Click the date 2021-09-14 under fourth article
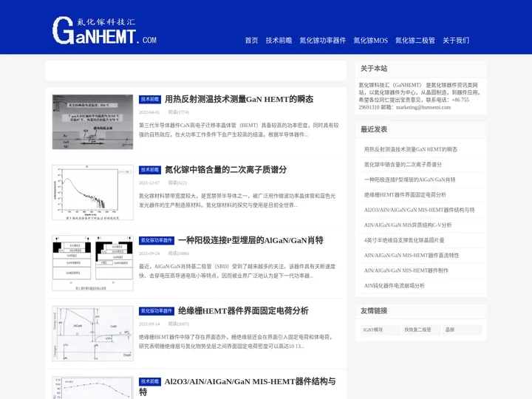Screen dimensions: 532x399 [x=149, y=324]
